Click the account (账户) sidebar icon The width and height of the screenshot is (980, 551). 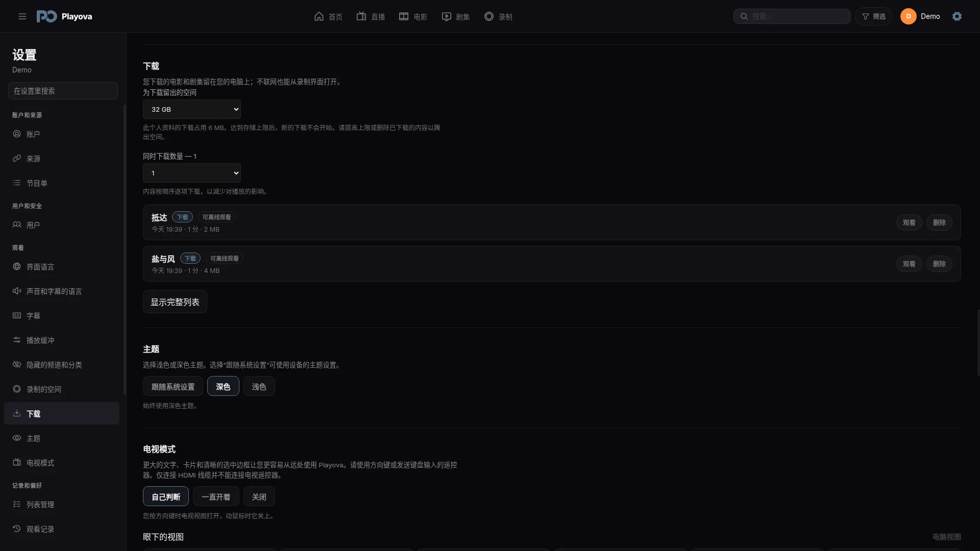point(17,134)
